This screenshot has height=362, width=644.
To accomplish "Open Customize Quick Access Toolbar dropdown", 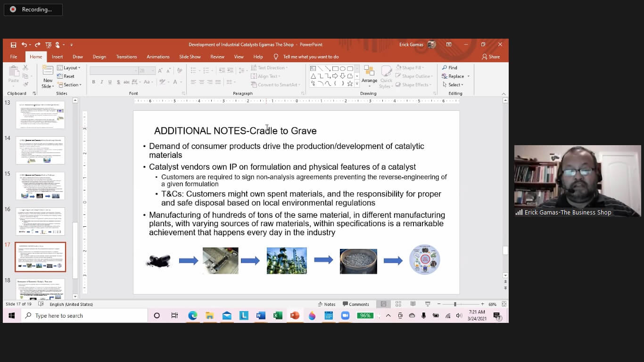I will 72,45.
